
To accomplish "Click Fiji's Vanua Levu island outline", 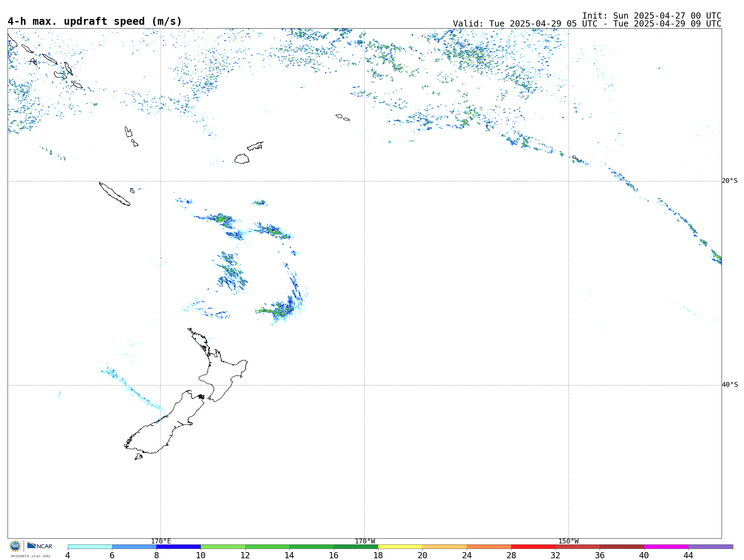I will [255, 146].
